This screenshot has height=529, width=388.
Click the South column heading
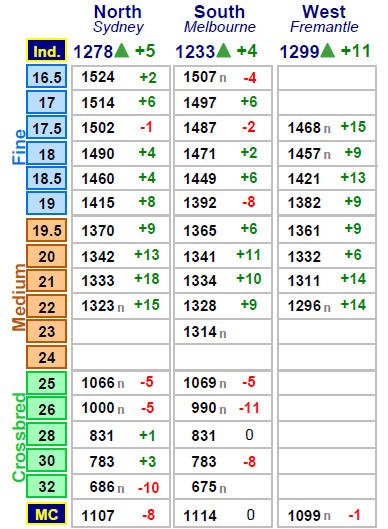click(219, 12)
